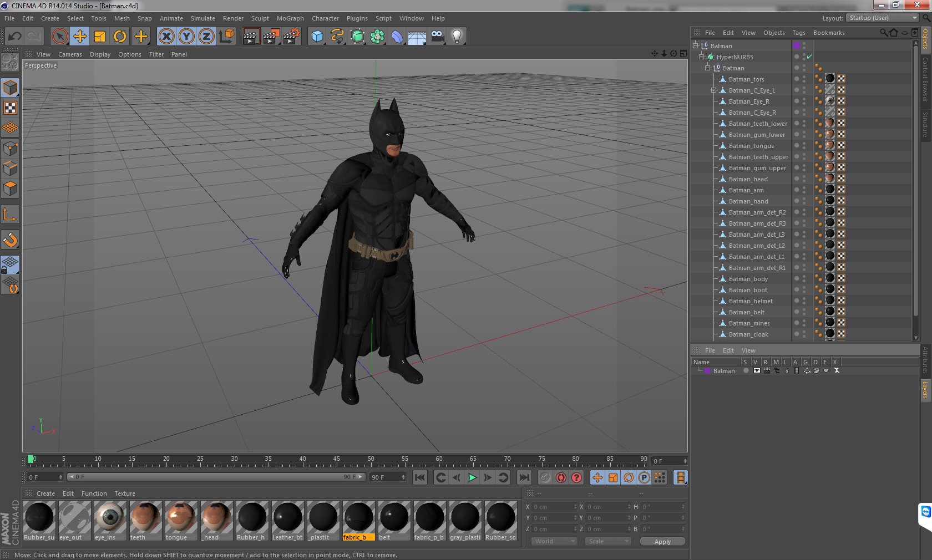Click the Apply button in coordinates
932x560 pixels.
coord(662,542)
